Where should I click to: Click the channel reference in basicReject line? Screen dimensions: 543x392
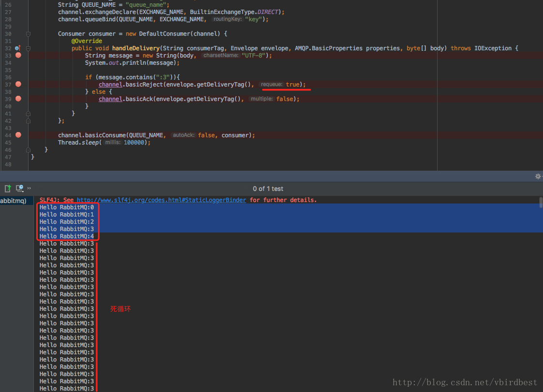(x=110, y=85)
